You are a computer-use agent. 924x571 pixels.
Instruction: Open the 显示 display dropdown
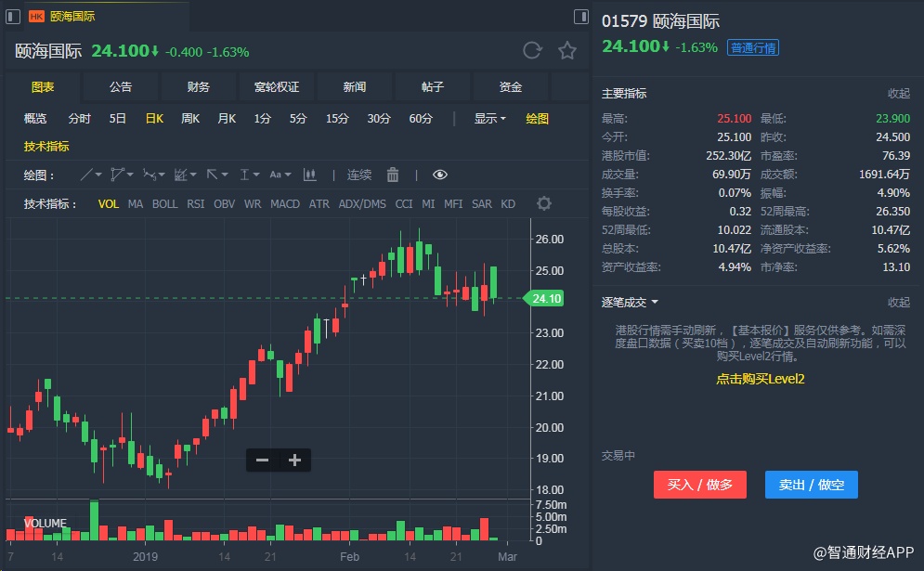(x=489, y=119)
